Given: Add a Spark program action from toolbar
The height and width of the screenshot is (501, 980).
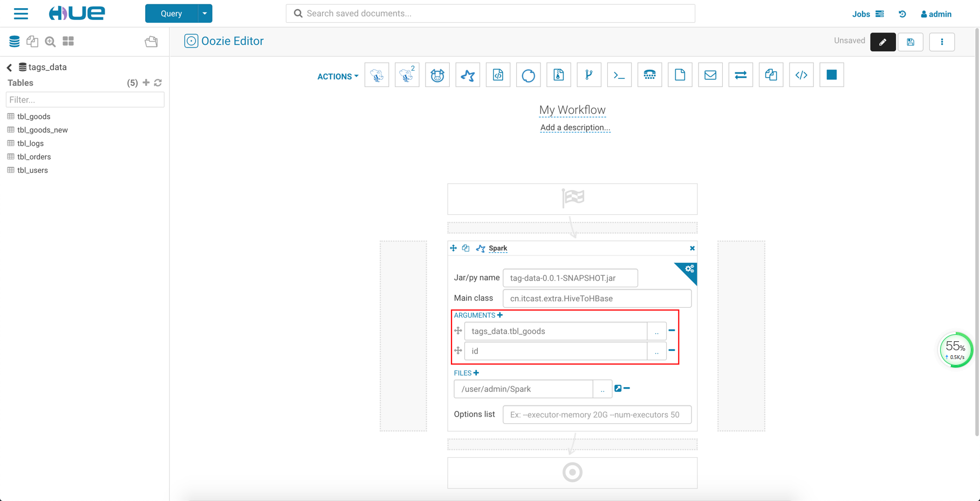Looking at the screenshot, I should coord(468,75).
